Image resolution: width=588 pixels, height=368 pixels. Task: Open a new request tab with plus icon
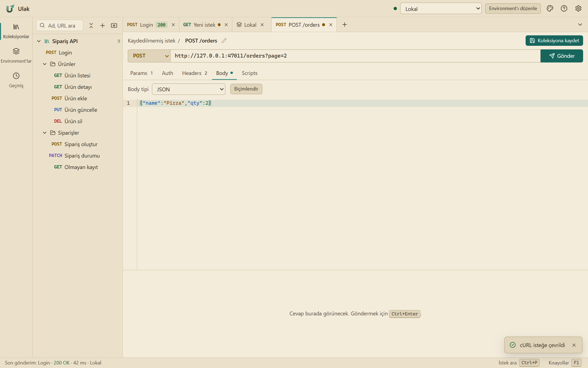pyautogui.click(x=345, y=25)
